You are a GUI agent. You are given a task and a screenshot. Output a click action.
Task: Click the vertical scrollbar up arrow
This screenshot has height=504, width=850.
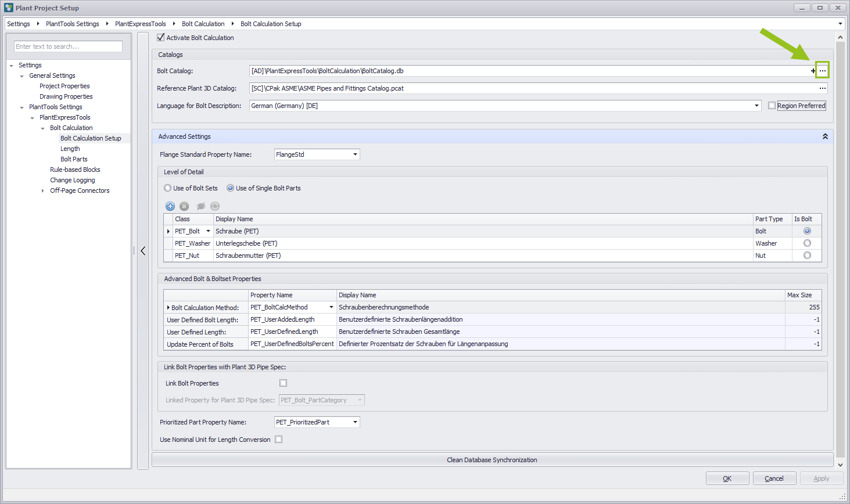840,37
